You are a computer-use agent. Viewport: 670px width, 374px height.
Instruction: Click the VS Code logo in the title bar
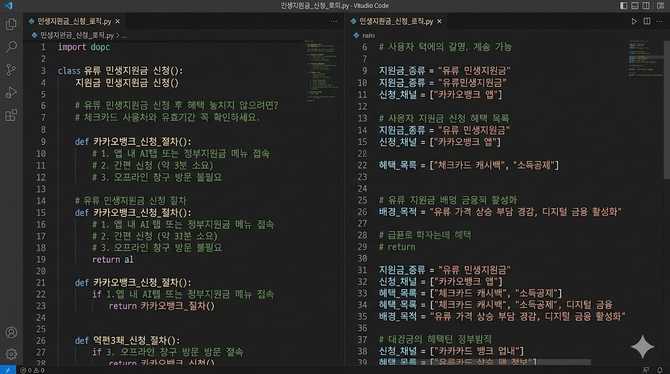[8, 5]
